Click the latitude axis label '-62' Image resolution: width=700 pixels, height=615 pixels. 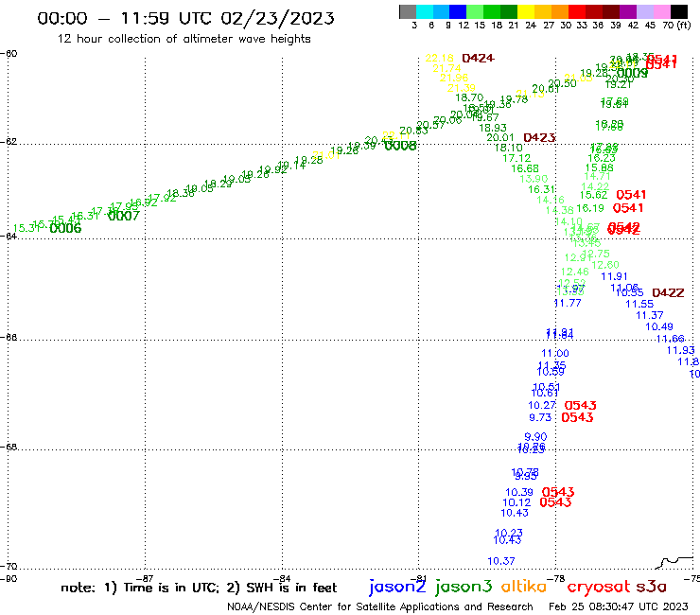[9, 142]
